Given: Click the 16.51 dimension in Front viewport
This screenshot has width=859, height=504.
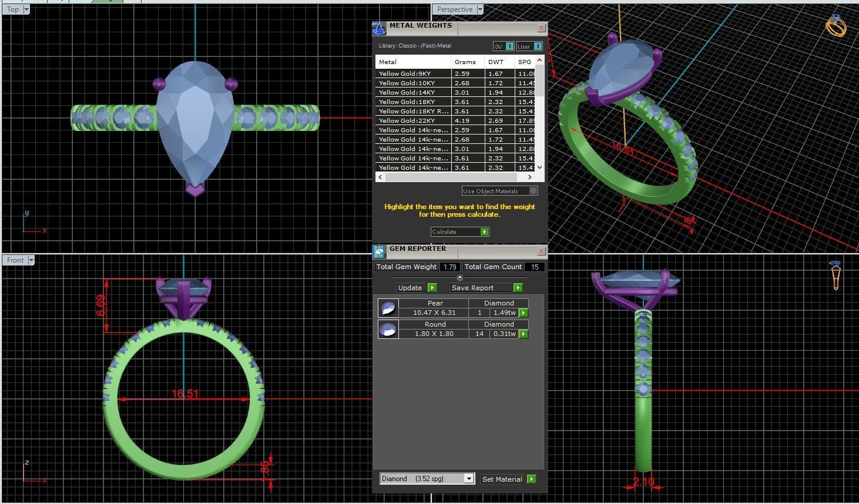Looking at the screenshot, I should tap(184, 394).
